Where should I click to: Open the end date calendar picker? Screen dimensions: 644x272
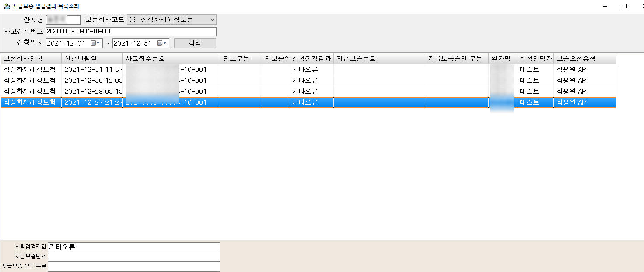pos(162,43)
